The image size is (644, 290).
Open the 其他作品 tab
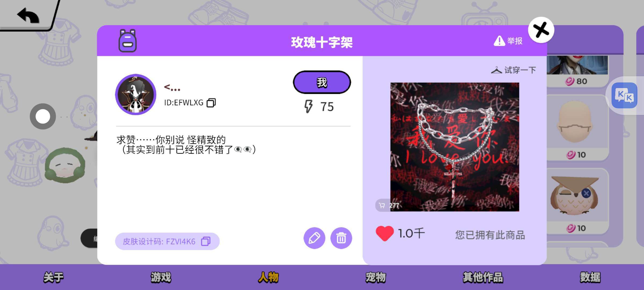(x=483, y=277)
